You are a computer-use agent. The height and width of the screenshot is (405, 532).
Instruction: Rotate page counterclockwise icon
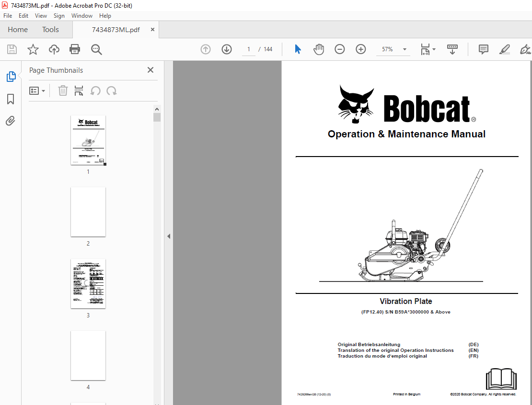click(x=95, y=91)
